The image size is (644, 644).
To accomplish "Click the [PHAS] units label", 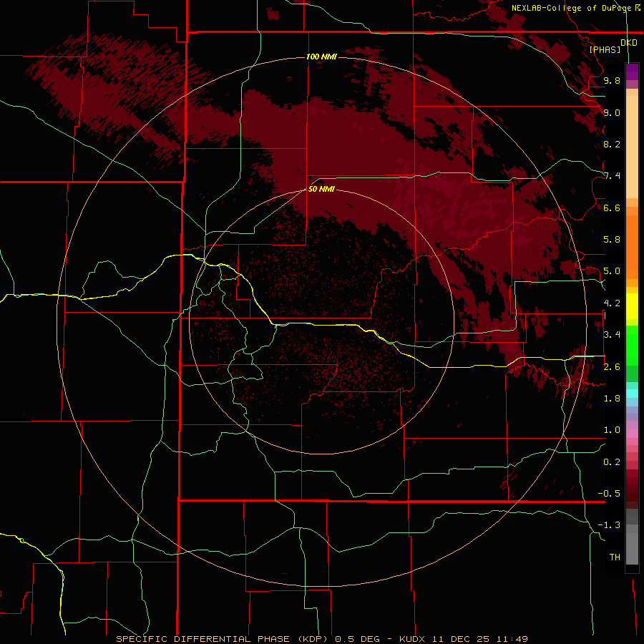I will click(x=605, y=49).
